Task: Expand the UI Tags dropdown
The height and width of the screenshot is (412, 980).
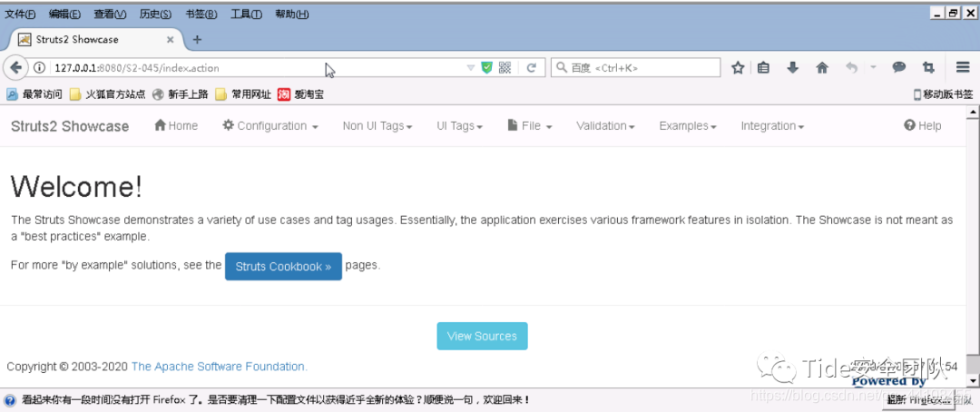Action: click(x=459, y=125)
